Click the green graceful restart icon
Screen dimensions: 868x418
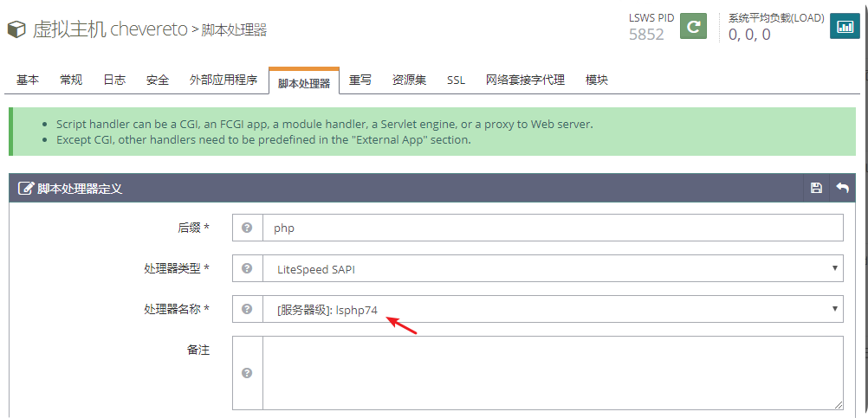693,26
